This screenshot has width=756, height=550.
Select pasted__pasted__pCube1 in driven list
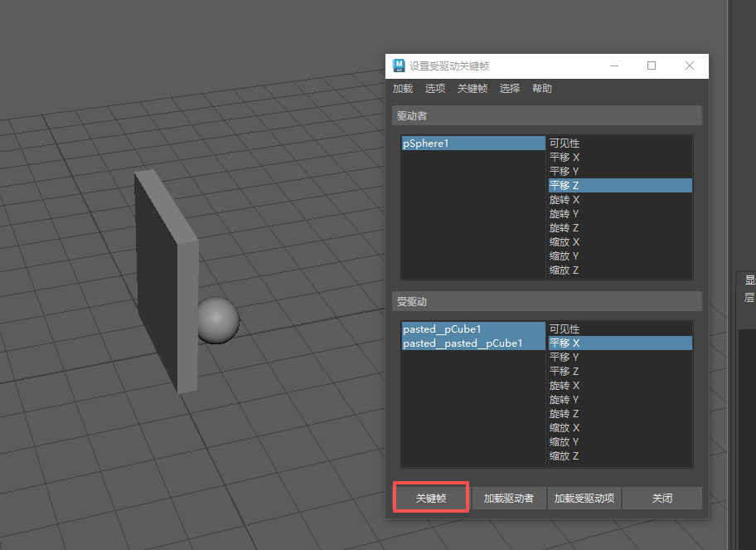(x=473, y=343)
